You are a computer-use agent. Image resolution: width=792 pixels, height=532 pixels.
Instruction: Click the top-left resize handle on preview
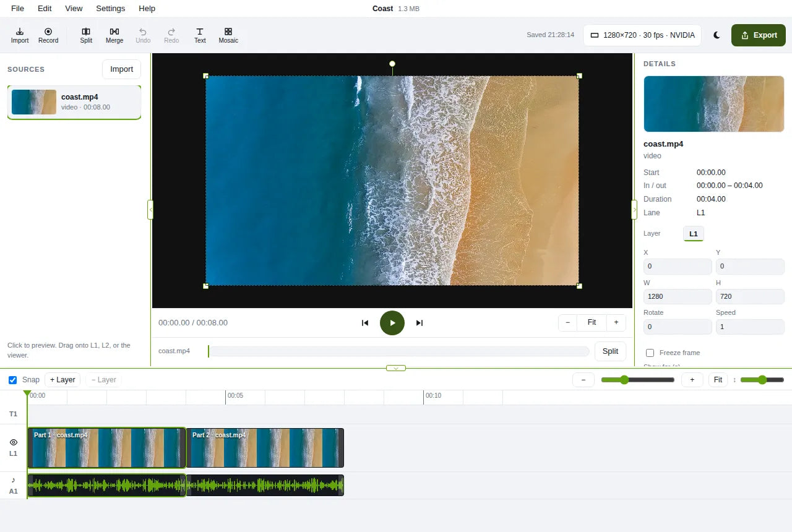(x=206, y=76)
